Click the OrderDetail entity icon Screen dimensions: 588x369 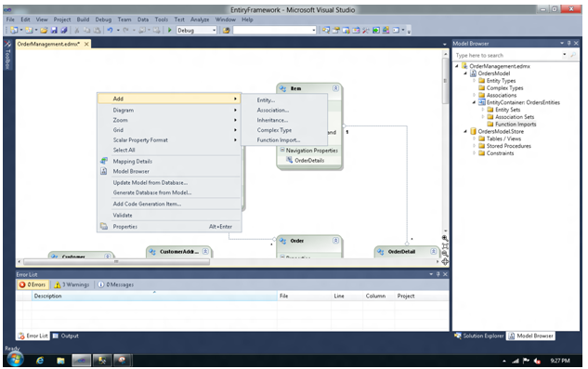381,252
